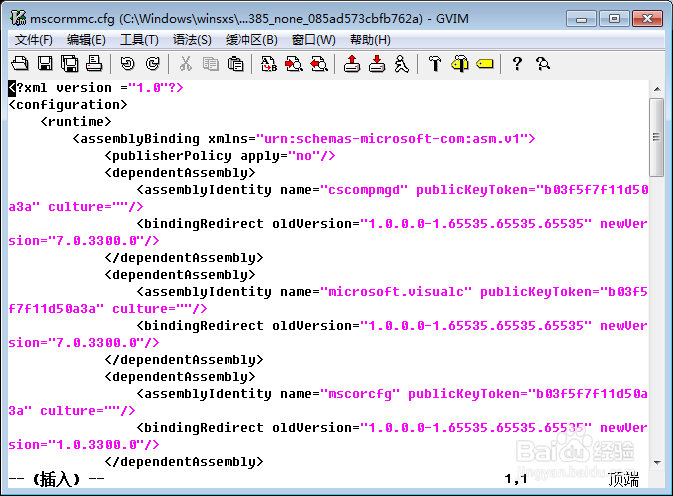Image resolution: width=673 pixels, height=496 pixels.
Task: Click the Jump to tag icon
Action: coord(485,64)
